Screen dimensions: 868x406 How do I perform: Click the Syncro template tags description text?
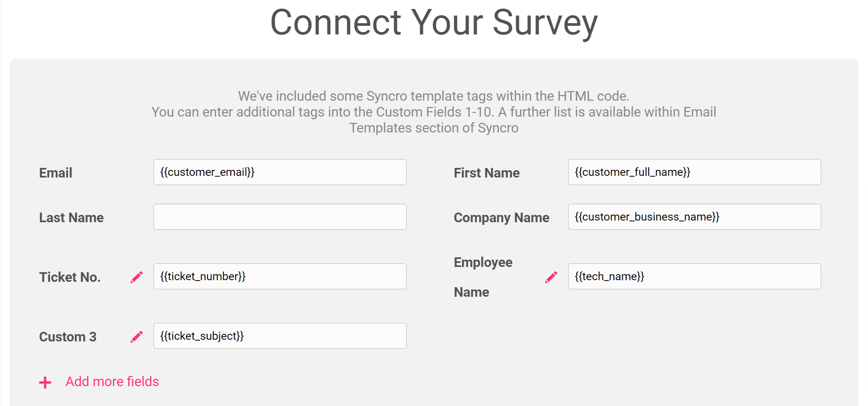click(x=434, y=112)
